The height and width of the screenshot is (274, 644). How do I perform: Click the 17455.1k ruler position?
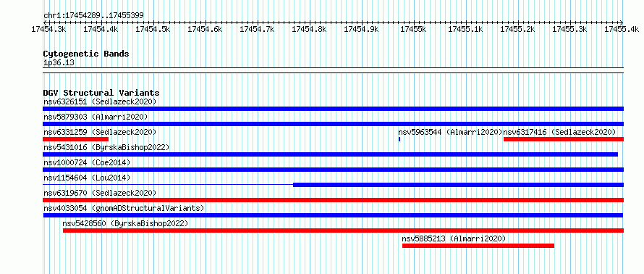(x=466, y=29)
